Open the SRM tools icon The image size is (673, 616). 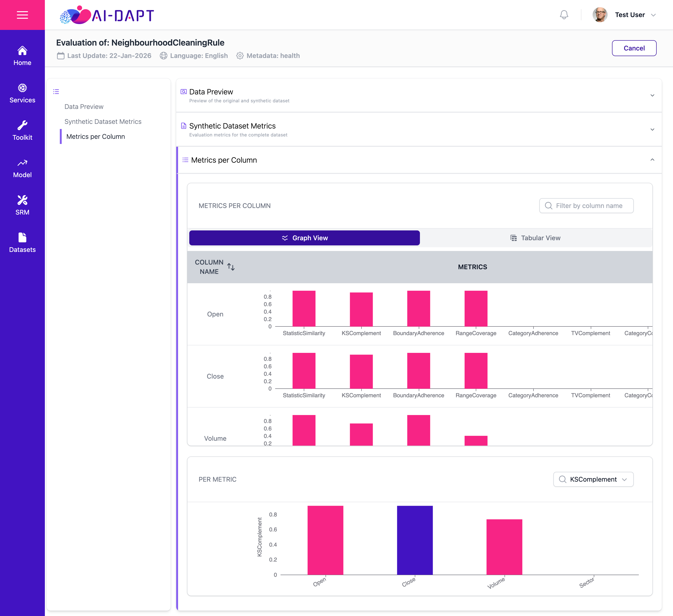coord(22,200)
